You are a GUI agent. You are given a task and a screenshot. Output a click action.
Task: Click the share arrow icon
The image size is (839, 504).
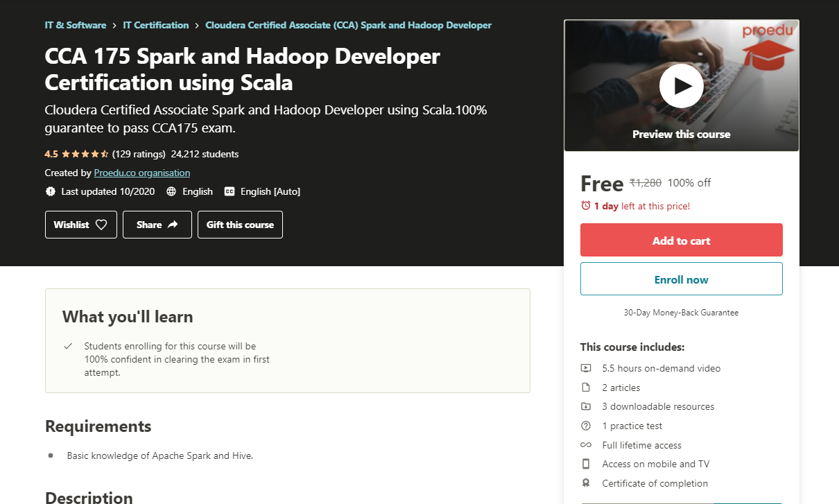(x=173, y=225)
